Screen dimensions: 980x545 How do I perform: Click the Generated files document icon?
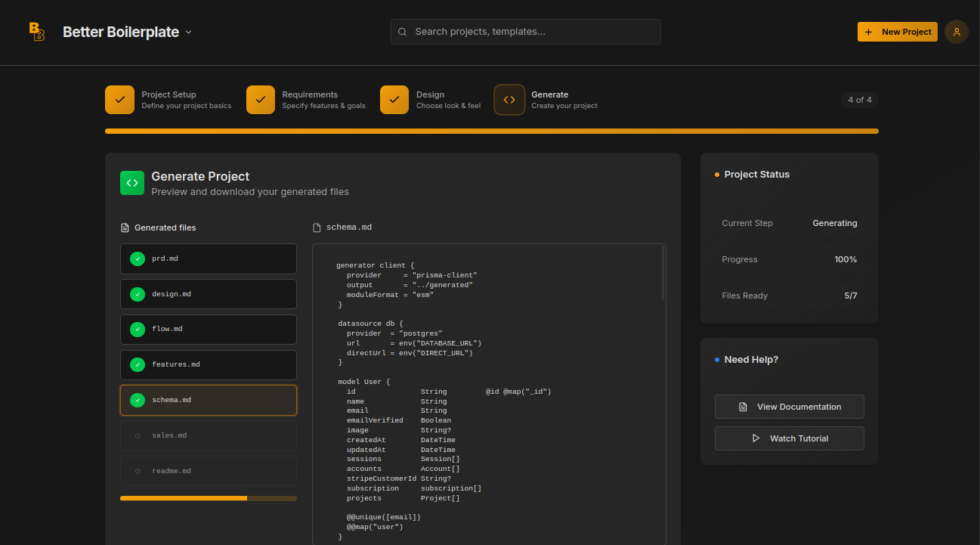tap(123, 227)
